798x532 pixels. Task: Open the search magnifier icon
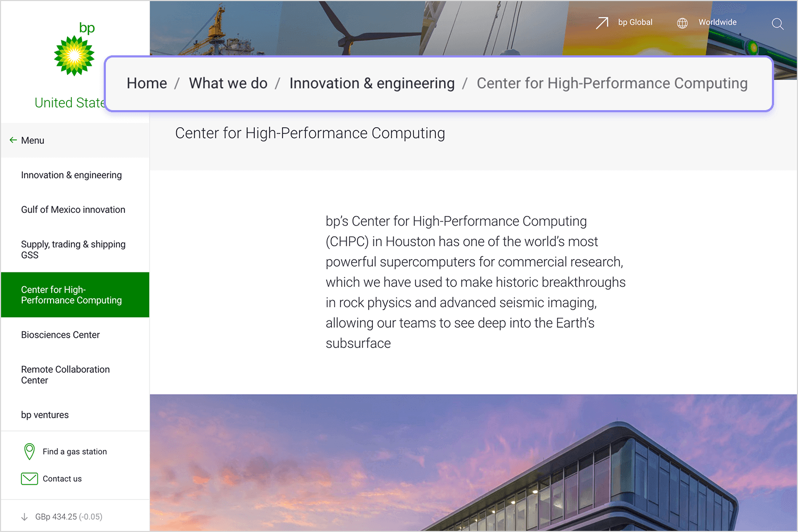point(777,24)
